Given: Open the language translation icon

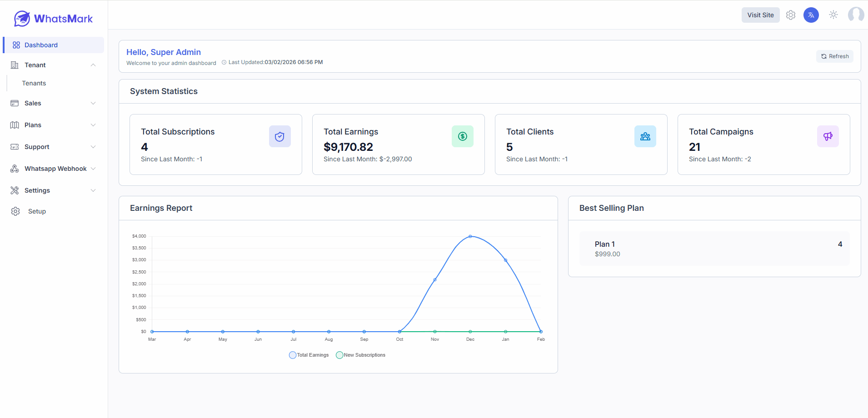Looking at the screenshot, I should tap(811, 15).
